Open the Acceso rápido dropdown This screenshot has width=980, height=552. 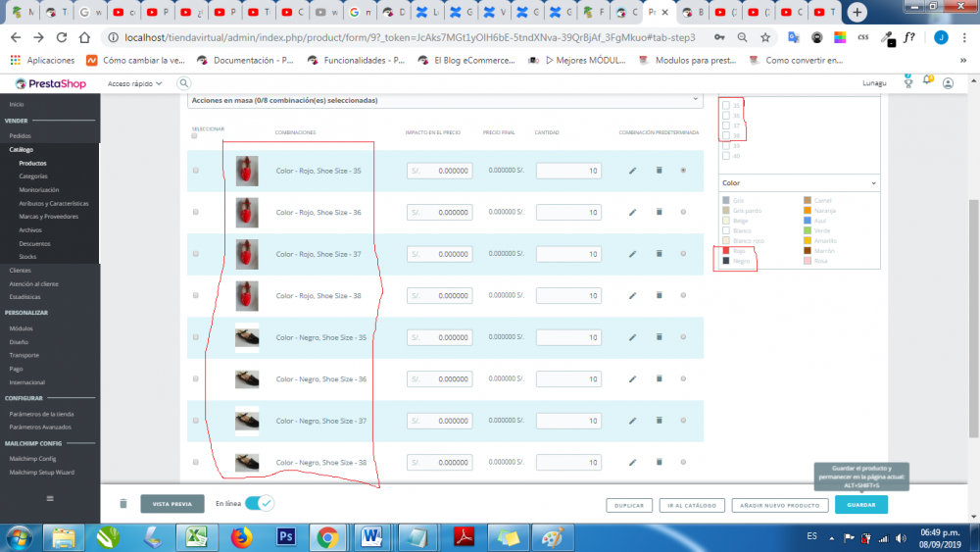pyautogui.click(x=134, y=83)
